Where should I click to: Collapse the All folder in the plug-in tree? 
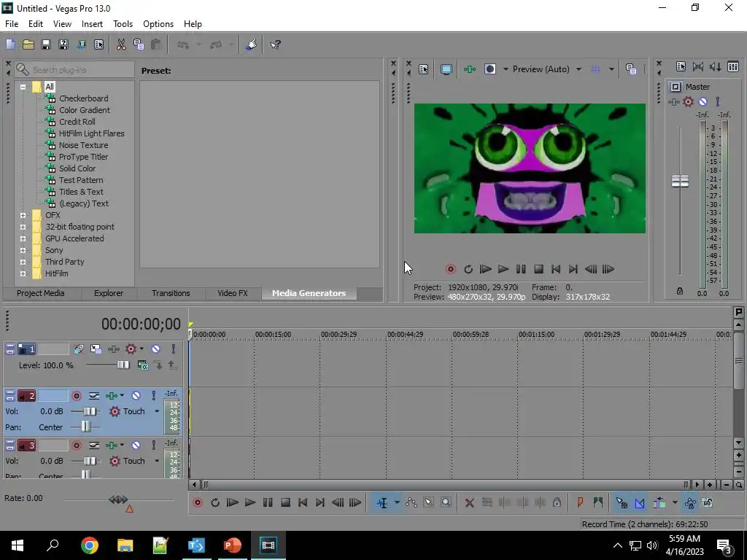tap(23, 87)
